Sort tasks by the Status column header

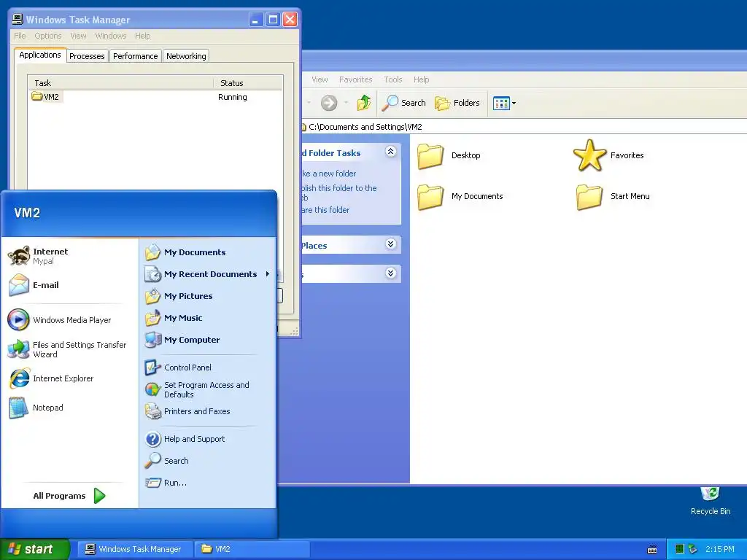248,83
